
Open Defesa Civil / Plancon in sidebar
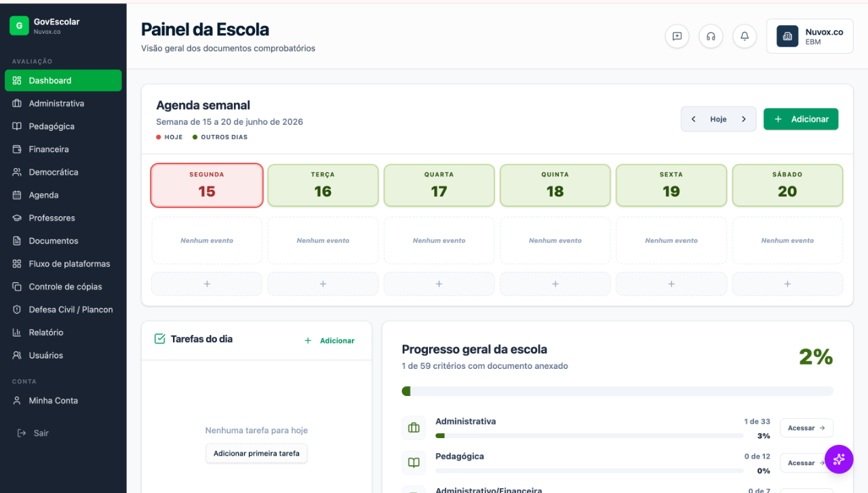pos(63,310)
